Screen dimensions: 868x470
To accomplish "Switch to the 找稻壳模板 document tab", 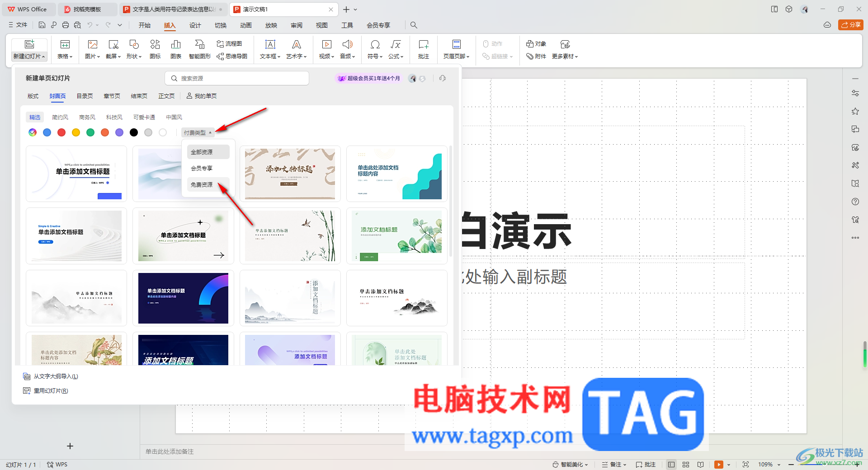I will 87,9.
